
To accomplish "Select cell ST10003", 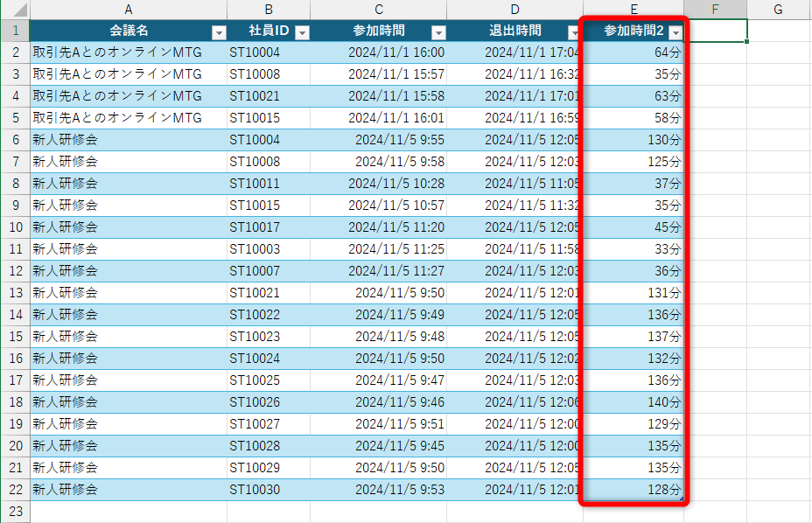I will click(x=269, y=249).
